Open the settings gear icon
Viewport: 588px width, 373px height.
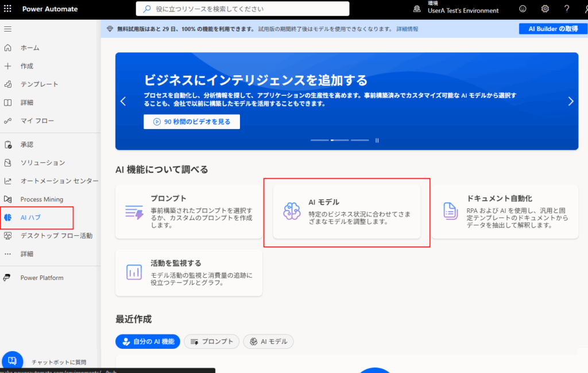[545, 9]
